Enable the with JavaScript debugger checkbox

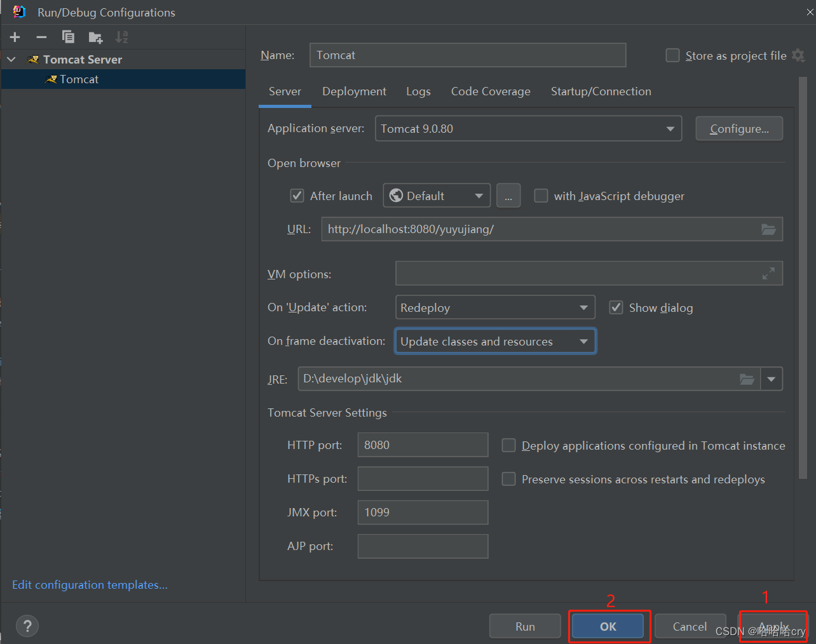coord(541,196)
